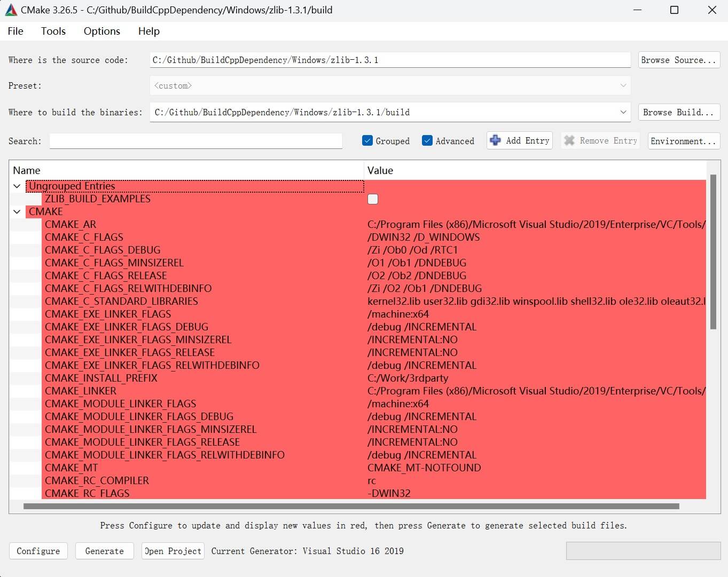Click the Environment button

(684, 141)
